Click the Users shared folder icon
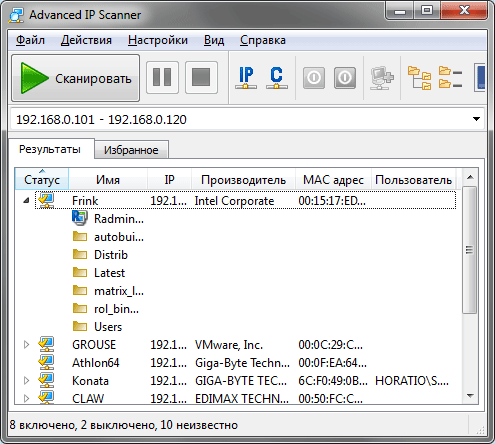The height and width of the screenshot is (444, 495). coord(80,326)
